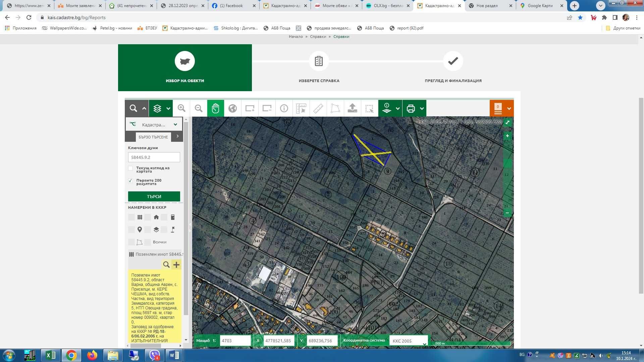Click the scale field showing 4703
The image size is (644, 362).
coord(235,341)
